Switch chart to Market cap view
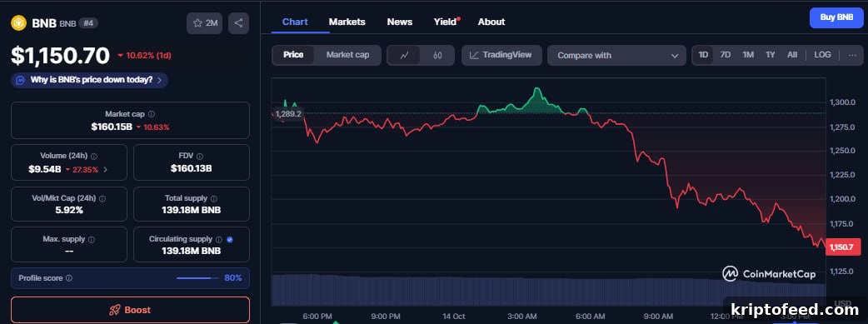The image size is (868, 324). [347, 55]
